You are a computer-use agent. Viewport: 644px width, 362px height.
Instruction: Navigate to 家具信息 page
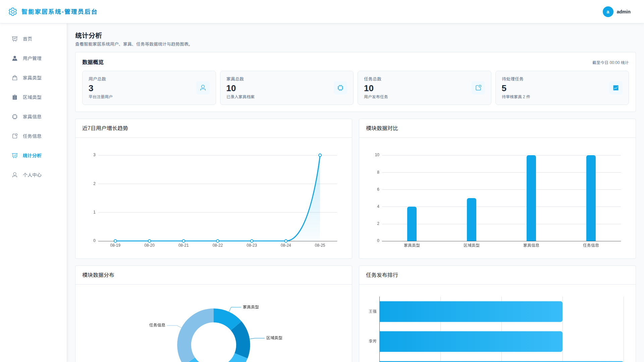[x=34, y=117]
